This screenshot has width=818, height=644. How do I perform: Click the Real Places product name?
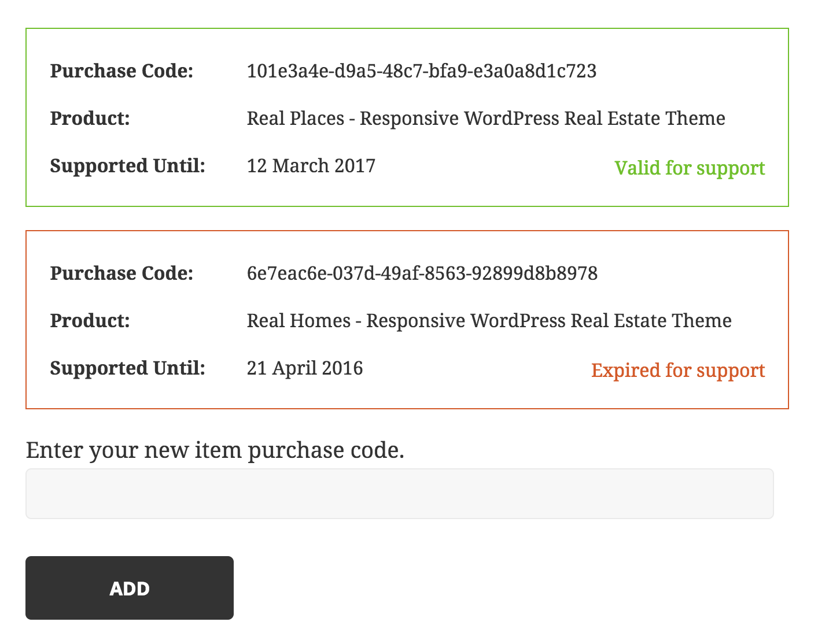click(x=486, y=119)
